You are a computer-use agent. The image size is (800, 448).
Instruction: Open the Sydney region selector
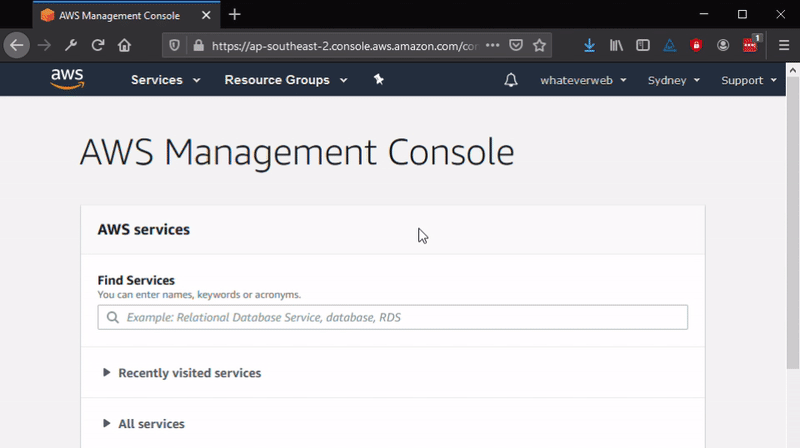673,81
